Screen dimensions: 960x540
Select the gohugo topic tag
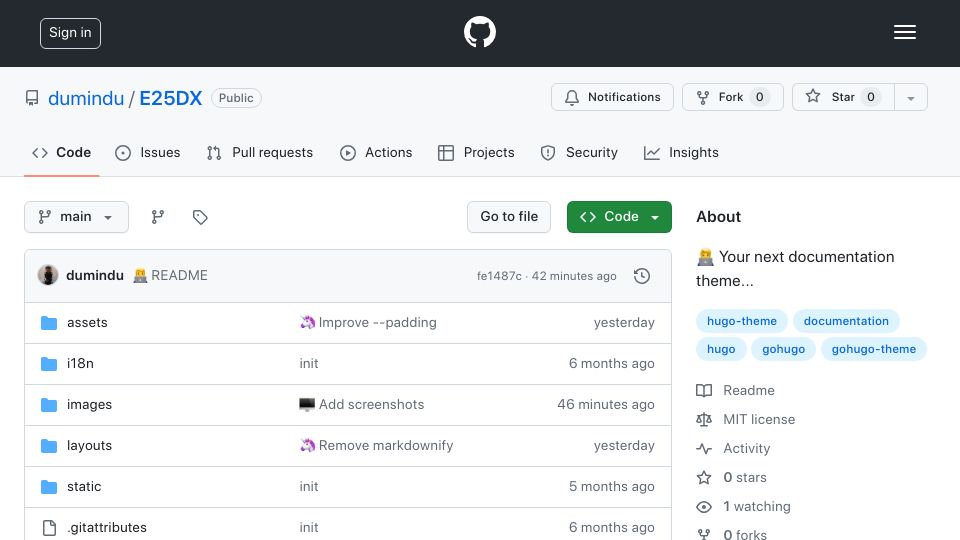(x=784, y=349)
